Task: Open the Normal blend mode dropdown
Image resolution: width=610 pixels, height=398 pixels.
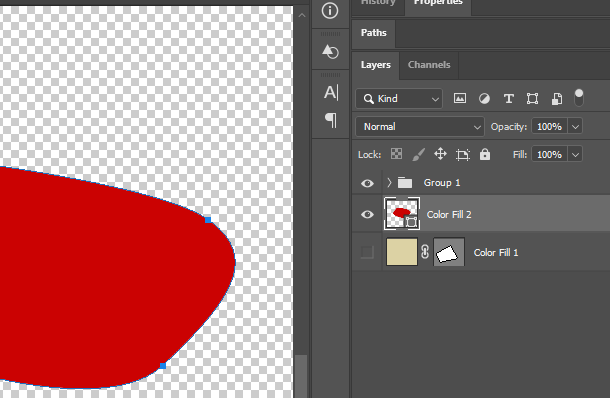Action: (x=420, y=127)
